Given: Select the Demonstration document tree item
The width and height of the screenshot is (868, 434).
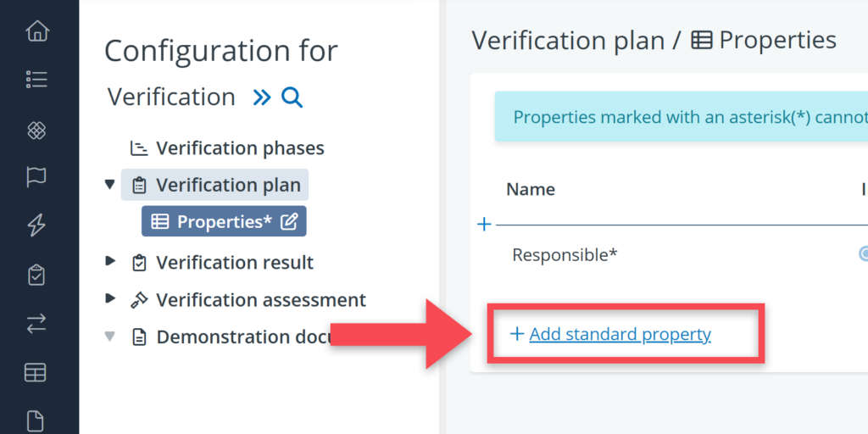Looking at the screenshot, I should click(x=242, y=337).
